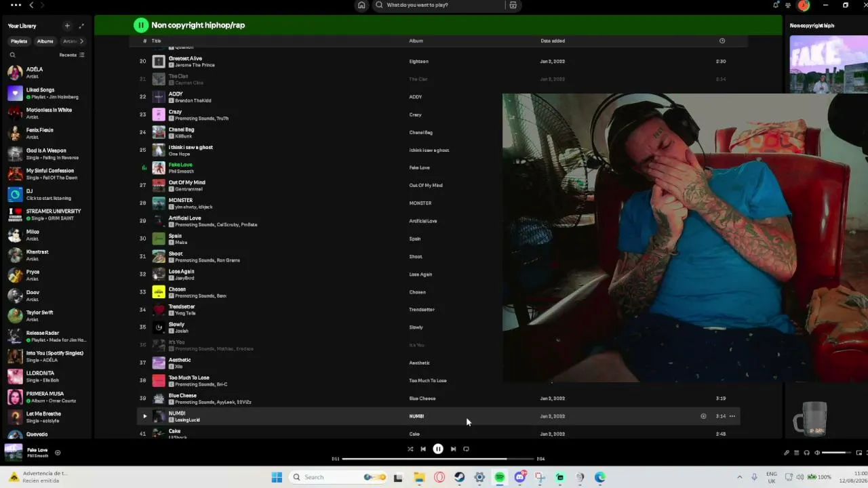Open Steam from the taskbar

click(459, 477)
